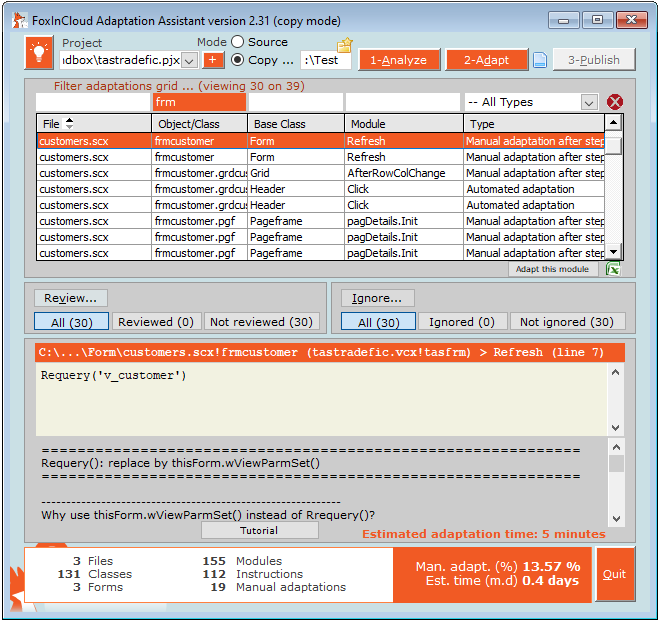This screenshot has height=621, width=659.
Task: Export grid with the Excel icon
Action: [613, 269]
